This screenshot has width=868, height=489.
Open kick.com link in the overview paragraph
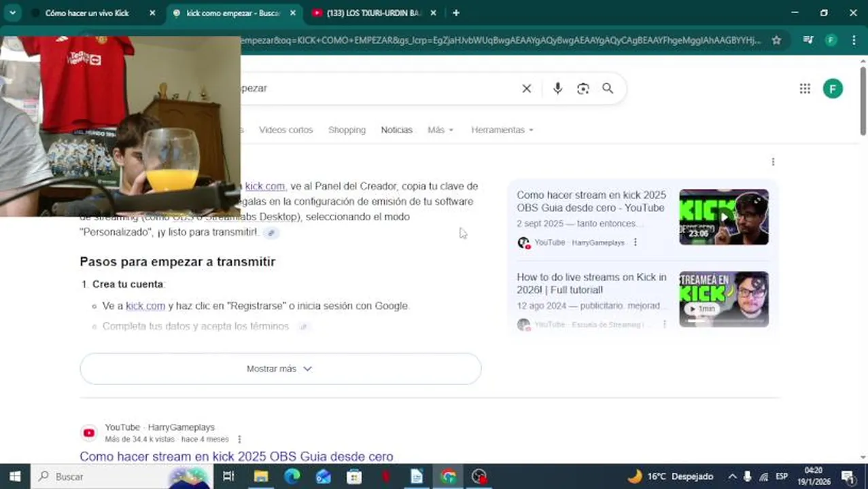(x=264, y=186)
